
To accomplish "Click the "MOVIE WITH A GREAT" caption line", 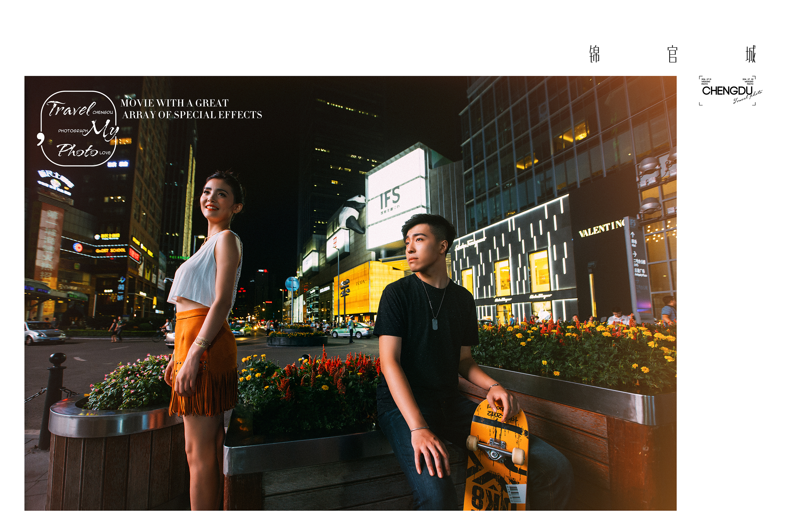I will [x=174, y=103].
